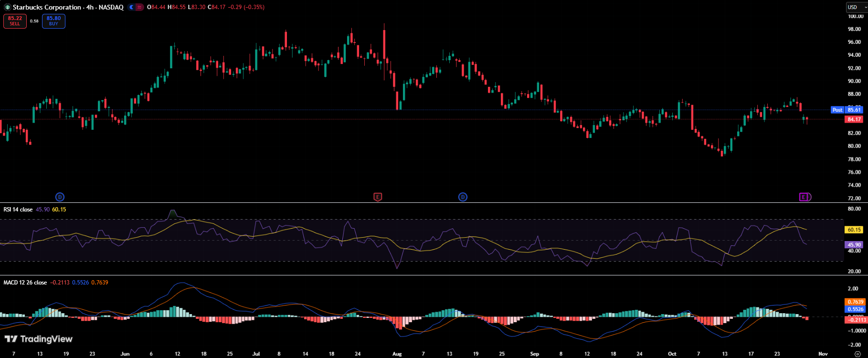
Task: Open the USD currency dropdown
Action: tap(856, 7)
